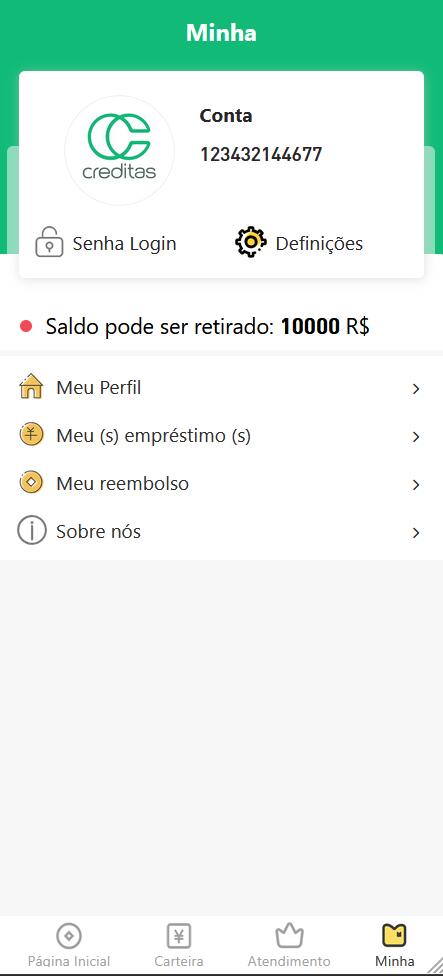Open the gear icon for Definições
The width and height of the screenshot is (443, 976).
pos(251,243)
